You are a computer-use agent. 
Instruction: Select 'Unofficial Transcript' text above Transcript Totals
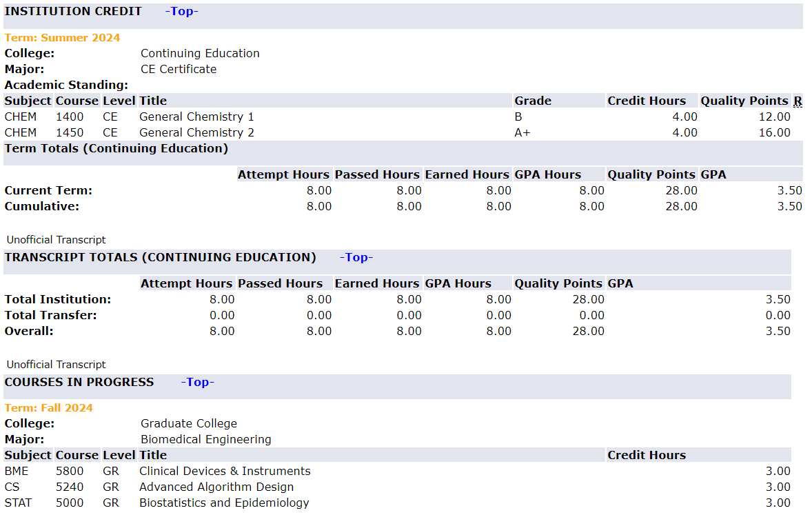(x=56, y=240)
